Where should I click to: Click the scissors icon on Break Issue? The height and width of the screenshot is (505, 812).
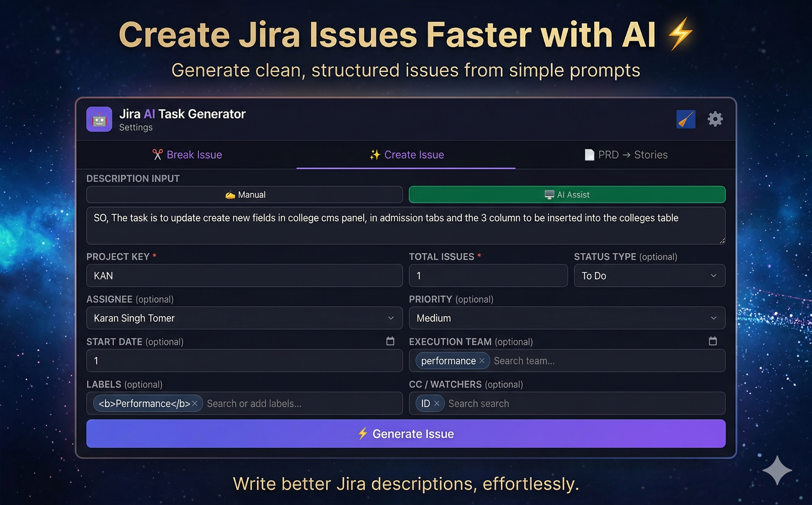(x=158, y=154)
